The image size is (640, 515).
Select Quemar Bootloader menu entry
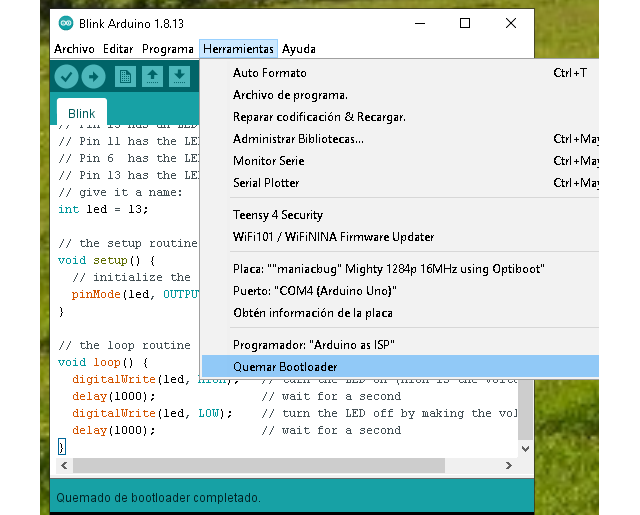pyautogui.click(x=285, y=367)
